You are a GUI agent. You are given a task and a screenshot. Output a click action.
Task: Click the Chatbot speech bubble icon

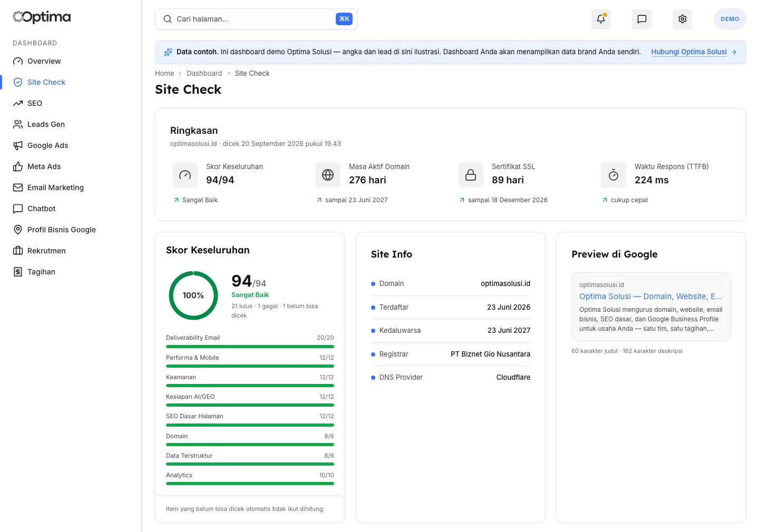click(x=18, y=209)
